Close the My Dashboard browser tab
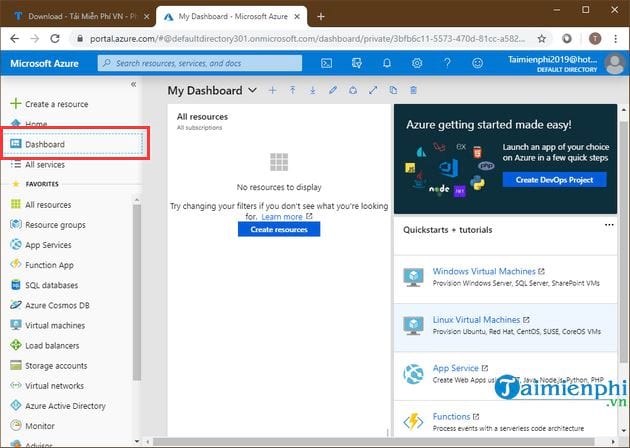This screenshot has height=448, width=630. [297, 16]
